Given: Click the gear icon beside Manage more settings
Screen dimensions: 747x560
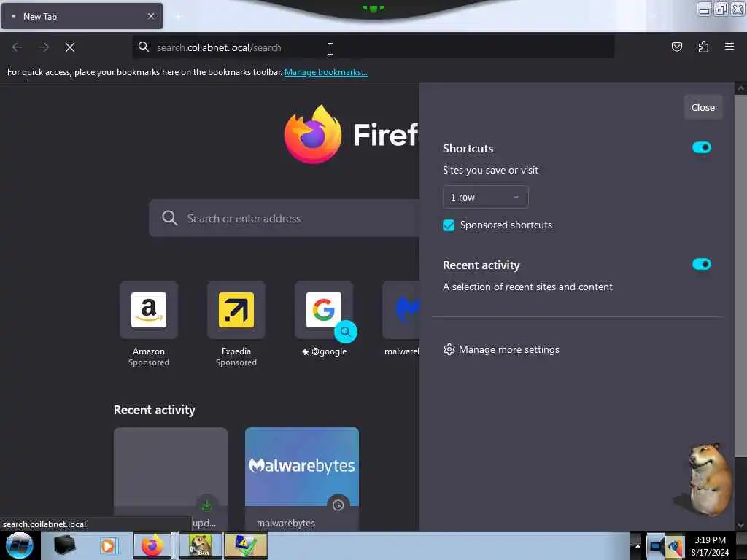Looking at the screenshot, I should [449, 349].
